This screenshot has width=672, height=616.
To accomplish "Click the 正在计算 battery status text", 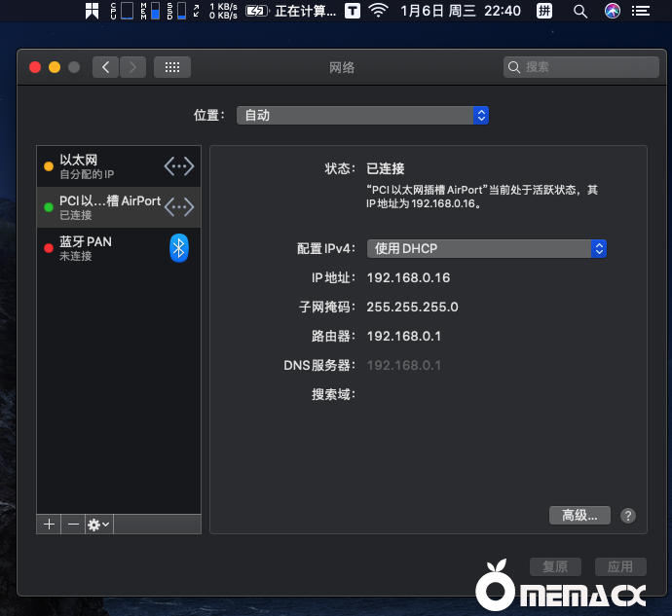I will tap(305, 11).
